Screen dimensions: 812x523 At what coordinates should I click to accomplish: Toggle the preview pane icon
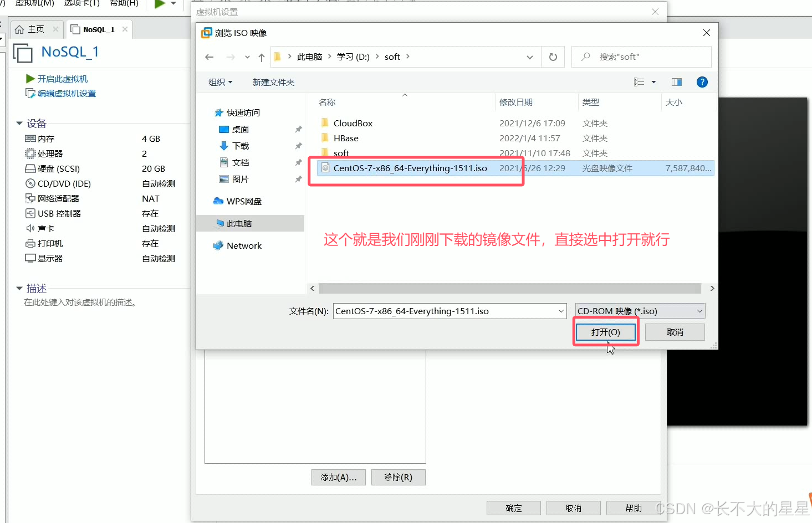click(677, 82)
